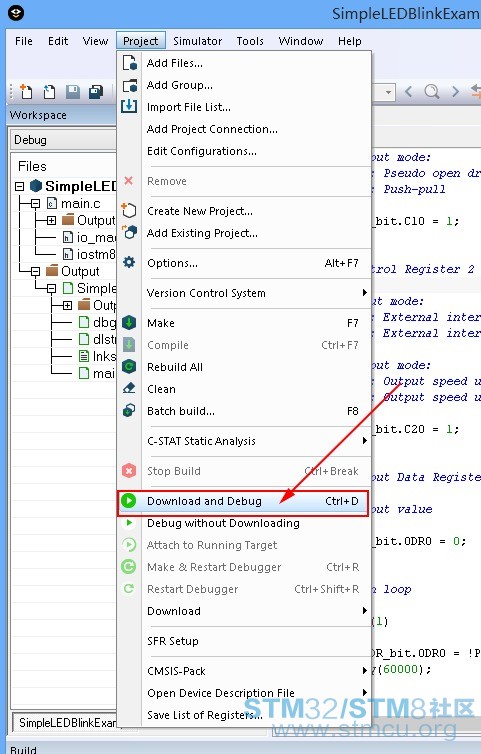Click the Options gear icon

coord(129,263)
